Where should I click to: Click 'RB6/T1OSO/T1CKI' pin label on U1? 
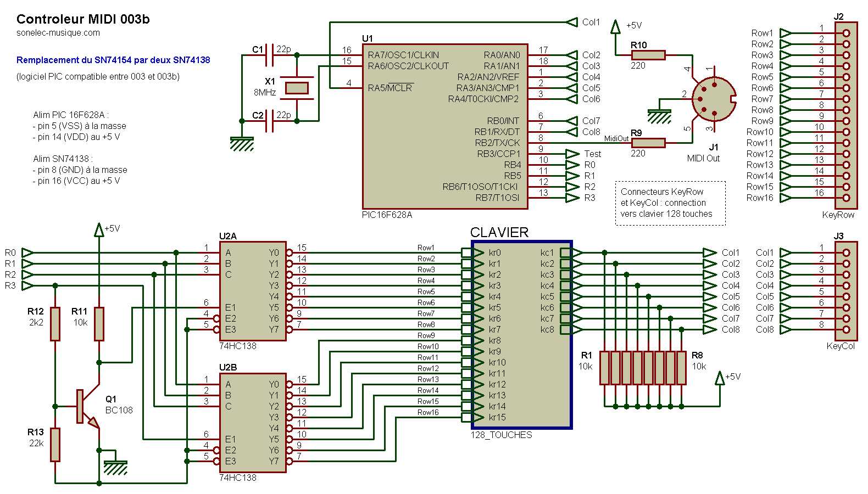(480, 187)
